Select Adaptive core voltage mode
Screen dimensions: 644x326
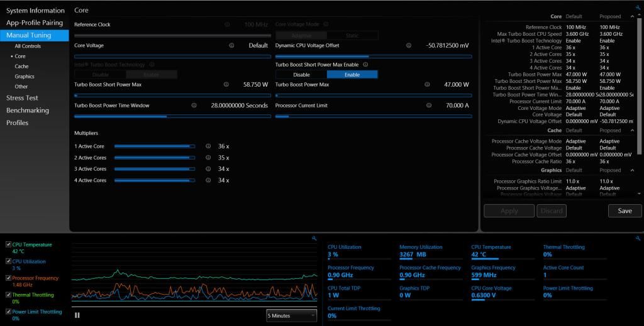pyautogui.click(x=301, y=36)
